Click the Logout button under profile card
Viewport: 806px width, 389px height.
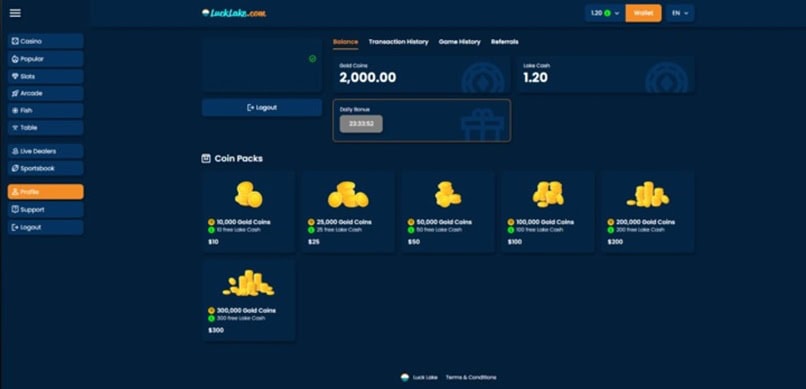click(x=262, y=107)
